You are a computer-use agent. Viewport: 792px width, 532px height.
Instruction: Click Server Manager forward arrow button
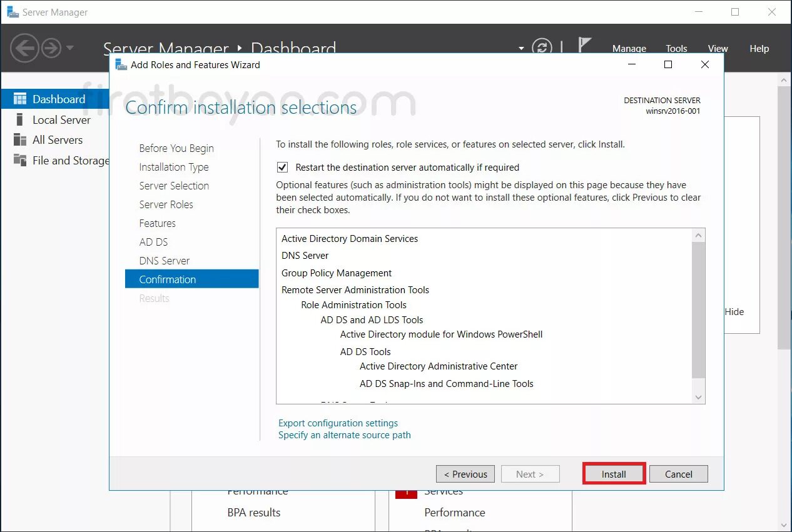click(51, 48)
